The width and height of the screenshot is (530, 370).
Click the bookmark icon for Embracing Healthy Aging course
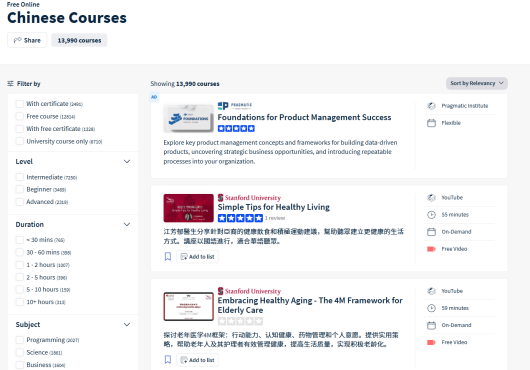[168, 360]
